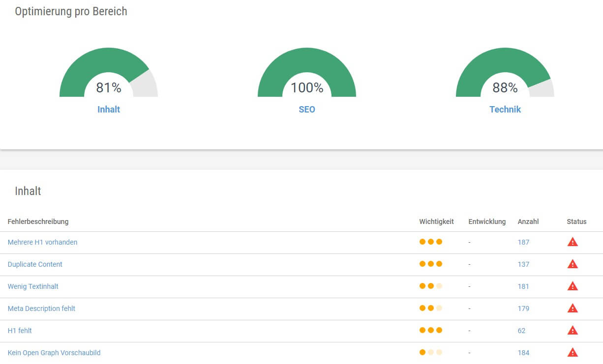Click the Anzahl column header
The width and height of the screenshot is (603, 364).
(x=528, y=222)
